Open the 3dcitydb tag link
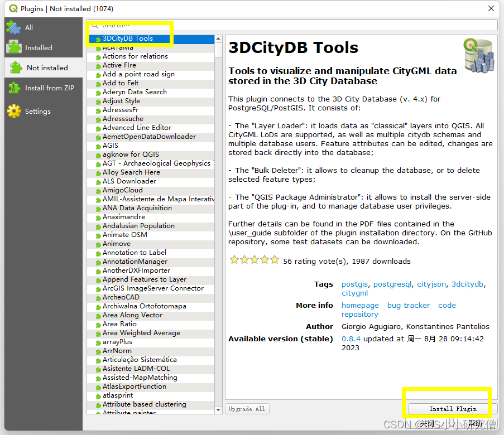This screenshot has width=504, height=435. (x=467, y=284)
